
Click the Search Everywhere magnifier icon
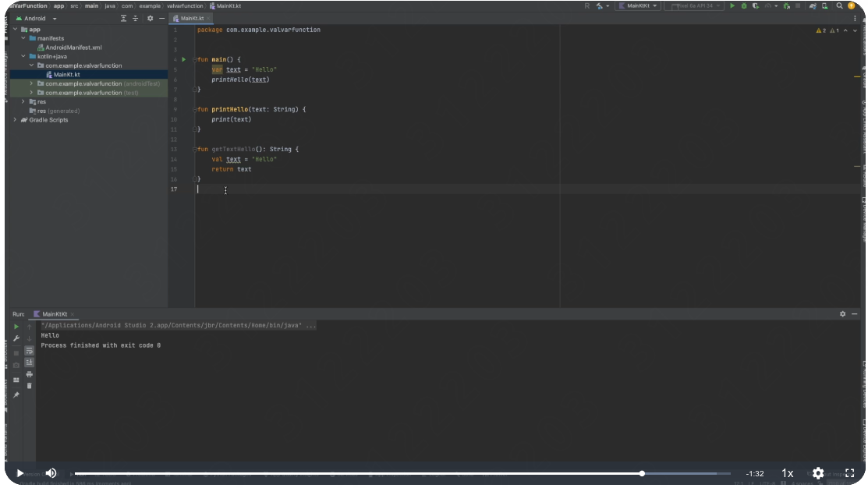[x=839, y=6]
